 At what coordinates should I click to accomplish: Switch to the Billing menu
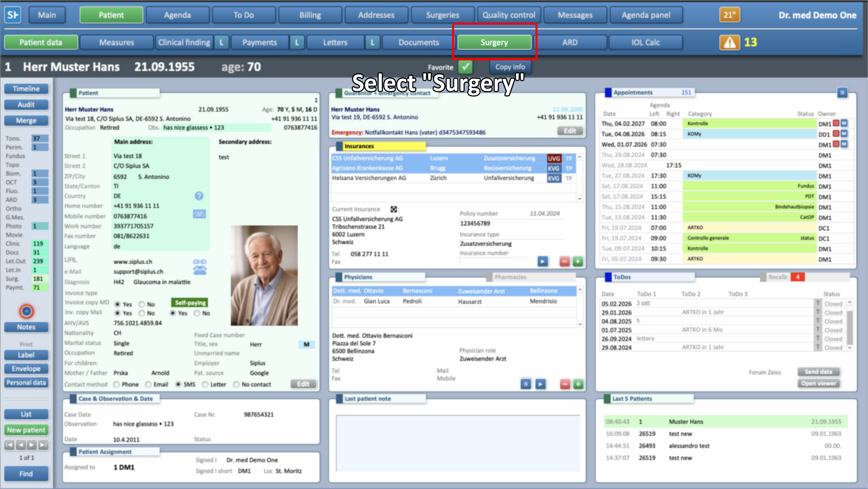[x=310, y=15]
